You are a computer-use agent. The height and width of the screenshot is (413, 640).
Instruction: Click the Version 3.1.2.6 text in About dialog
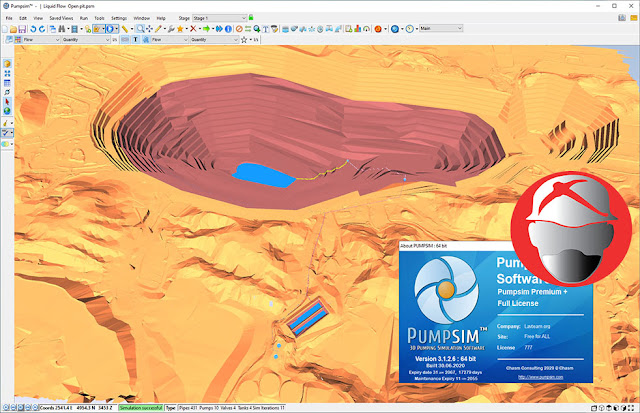pos(445,359)
